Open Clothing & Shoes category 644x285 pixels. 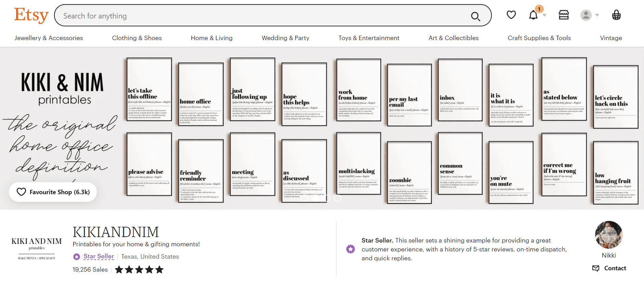pos(137,38)
